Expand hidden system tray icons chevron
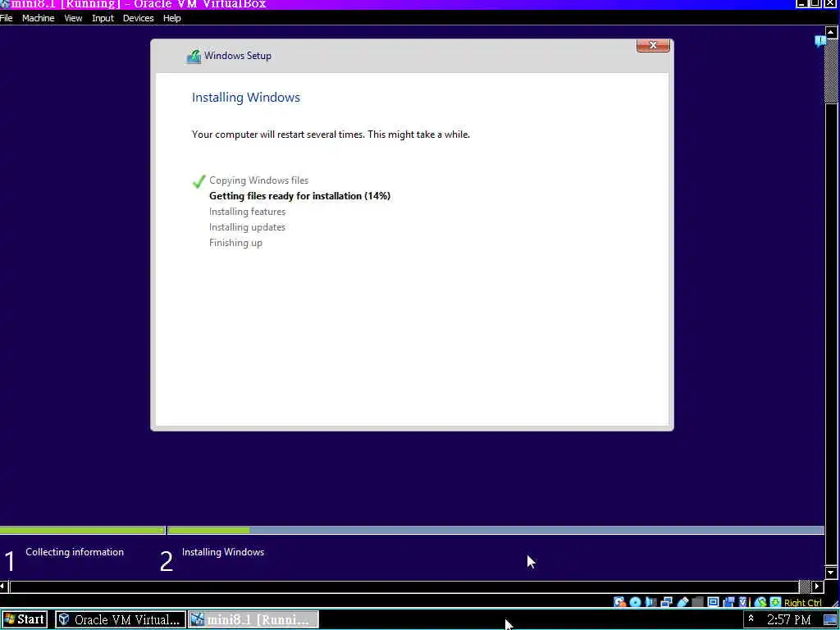Viewport: 840px width, 630px height. click(x=751, y=619)
